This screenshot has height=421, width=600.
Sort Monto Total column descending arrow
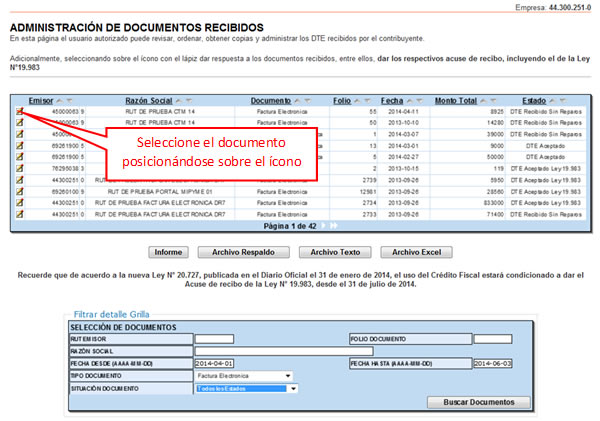[x=494, y=101]
